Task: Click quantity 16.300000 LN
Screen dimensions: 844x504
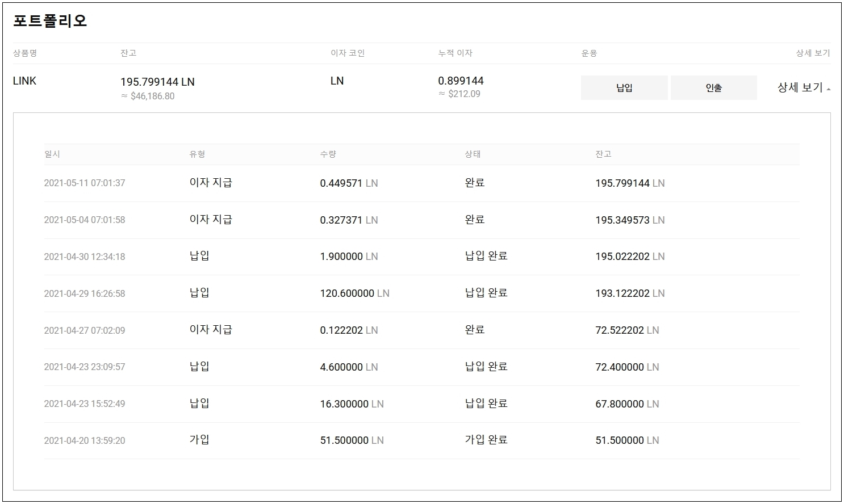Action: point(352,404)
